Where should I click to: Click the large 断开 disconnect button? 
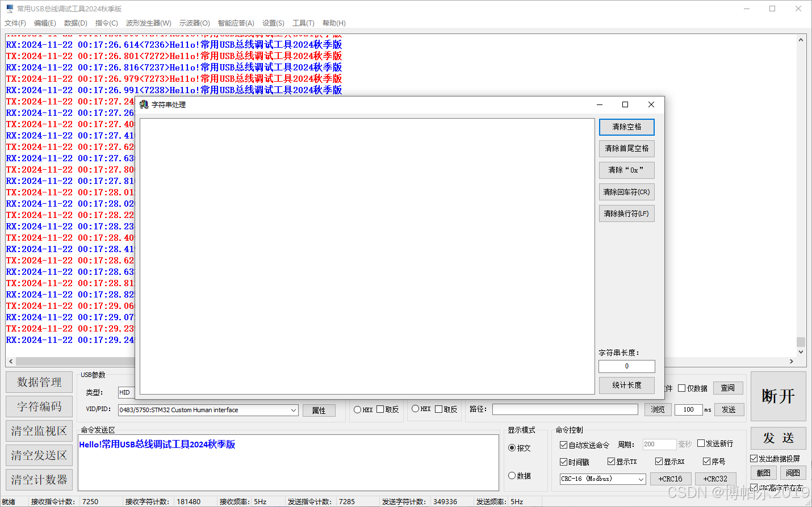coord(778,396)
